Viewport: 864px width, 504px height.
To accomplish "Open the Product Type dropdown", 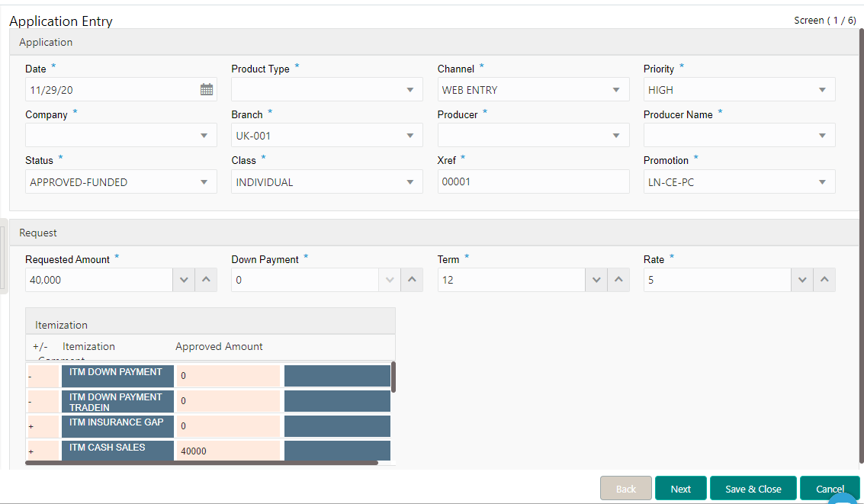I will [x=326, y=89].
